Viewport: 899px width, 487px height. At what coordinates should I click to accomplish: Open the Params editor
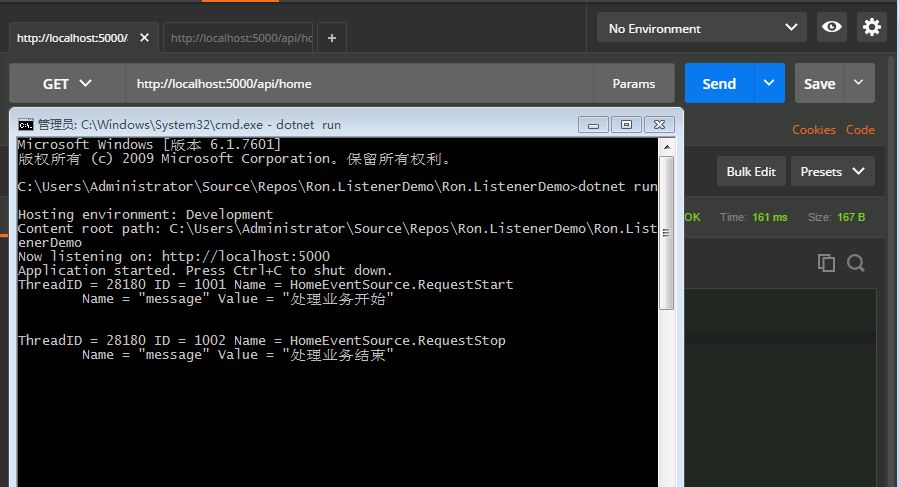tap(634, 84)
